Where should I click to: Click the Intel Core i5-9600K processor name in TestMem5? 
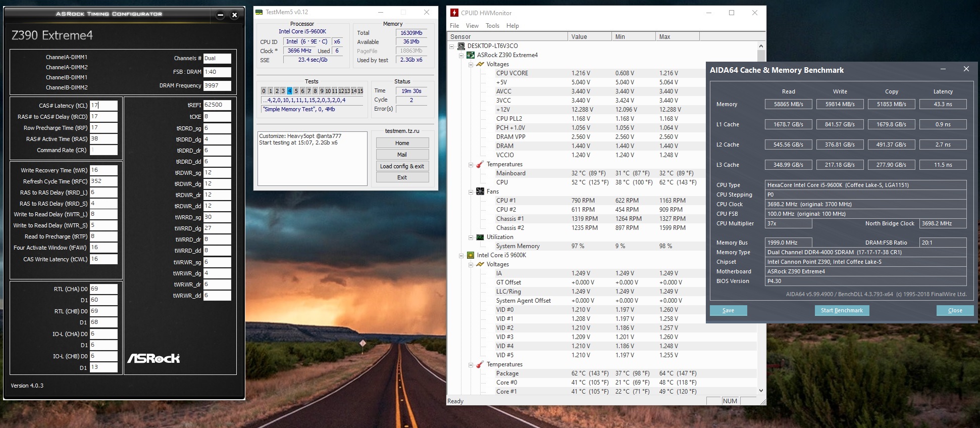pyautogui.click(x=302, y=31)
